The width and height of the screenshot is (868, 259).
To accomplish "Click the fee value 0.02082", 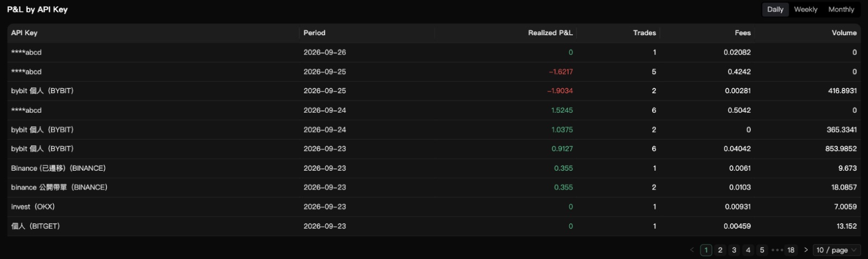I will click(x=737, y=53).
